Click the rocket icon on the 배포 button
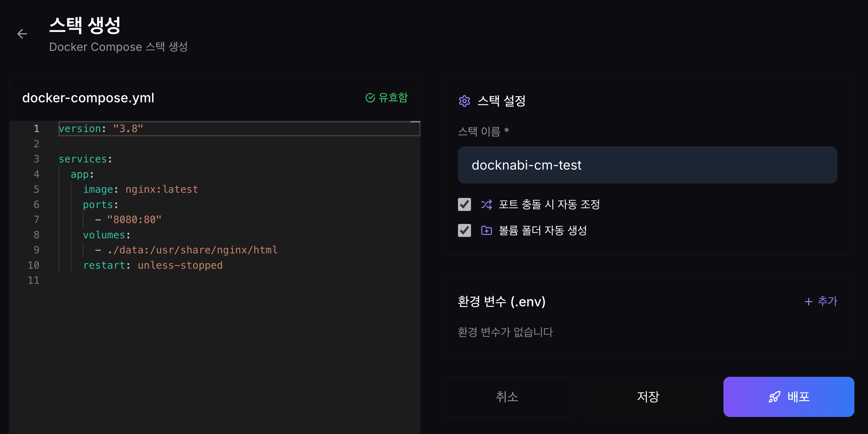Image resolution: width=868 pixels, height=434 pixels. (x=774, y=397)
